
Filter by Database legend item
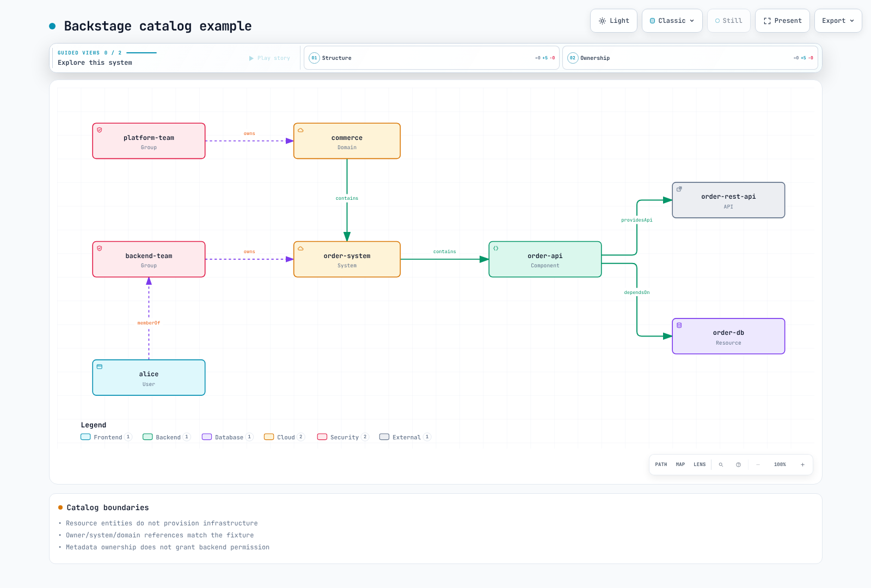pyautogui.click(x=228, y=437)
